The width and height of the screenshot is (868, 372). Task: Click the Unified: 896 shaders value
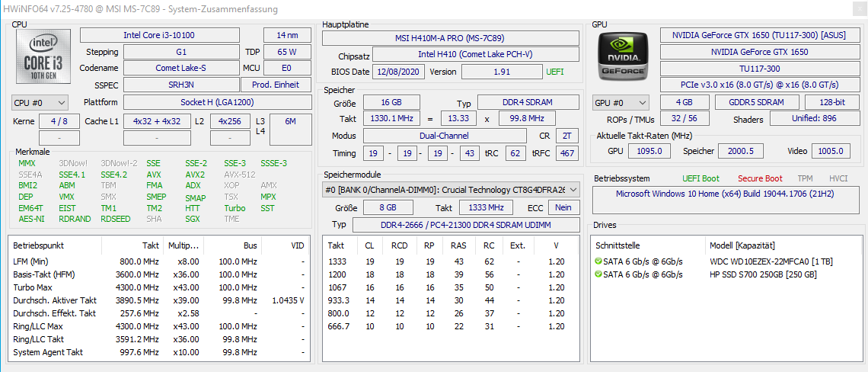tap(814, 119)
